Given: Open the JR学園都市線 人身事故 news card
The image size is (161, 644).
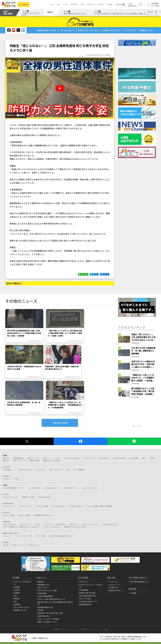Looking at the screenshot, I should pos(65,397).
